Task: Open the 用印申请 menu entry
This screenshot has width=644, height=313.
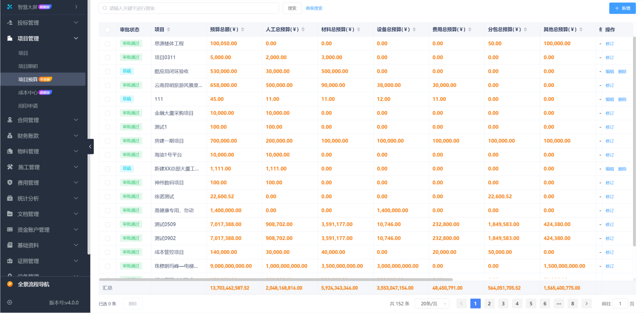Action: tap(28, 105)
